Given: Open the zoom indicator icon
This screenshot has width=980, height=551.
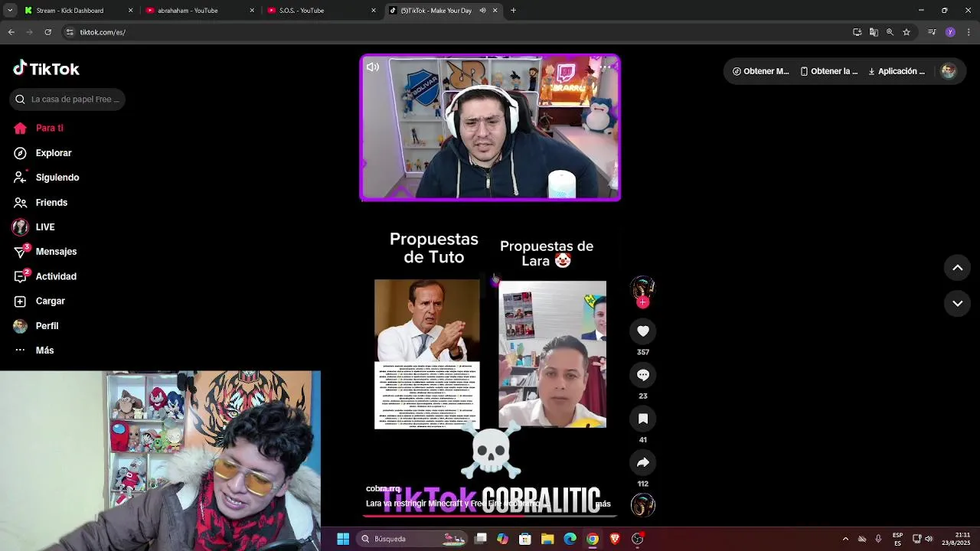Looking at the screenshot, I should (x=890, y=32).
